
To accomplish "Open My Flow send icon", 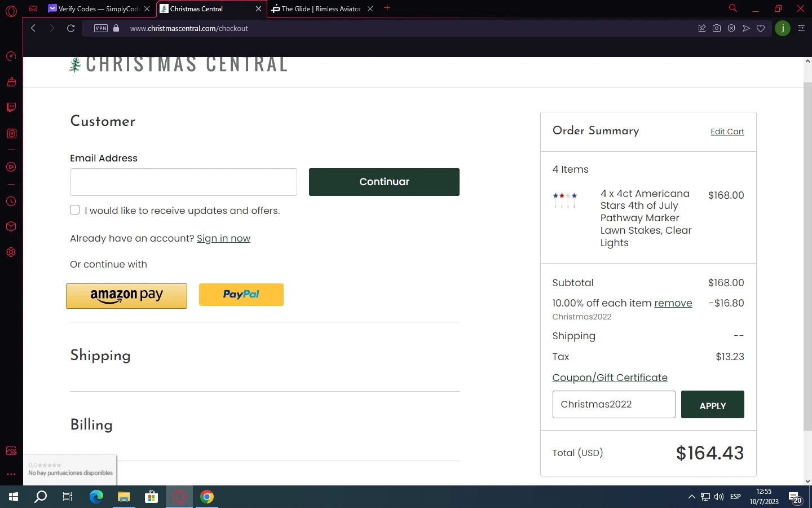I will pyautogui.click(x=746, y=28).
